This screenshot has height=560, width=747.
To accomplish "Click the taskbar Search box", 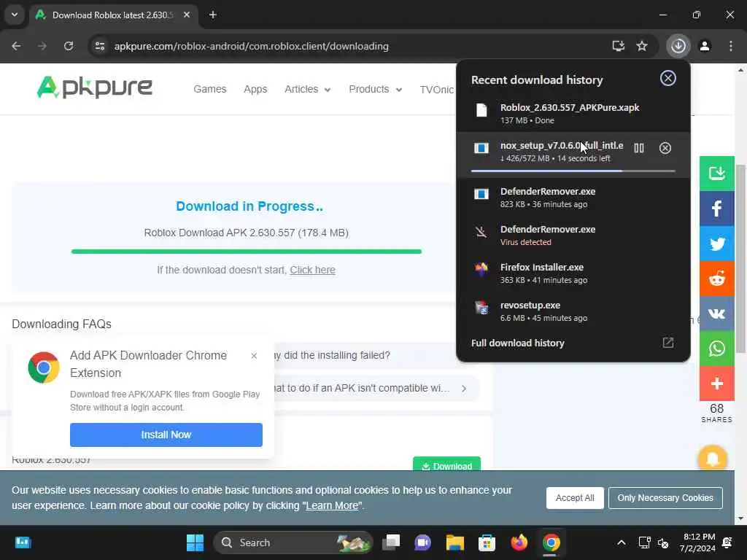I will (x=293, y=542).
